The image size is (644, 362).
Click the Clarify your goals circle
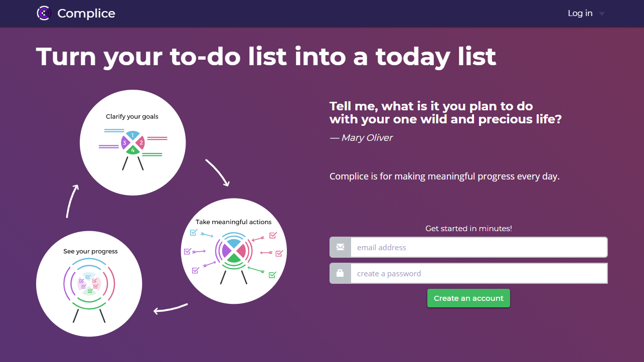click(x=133, y=143)
